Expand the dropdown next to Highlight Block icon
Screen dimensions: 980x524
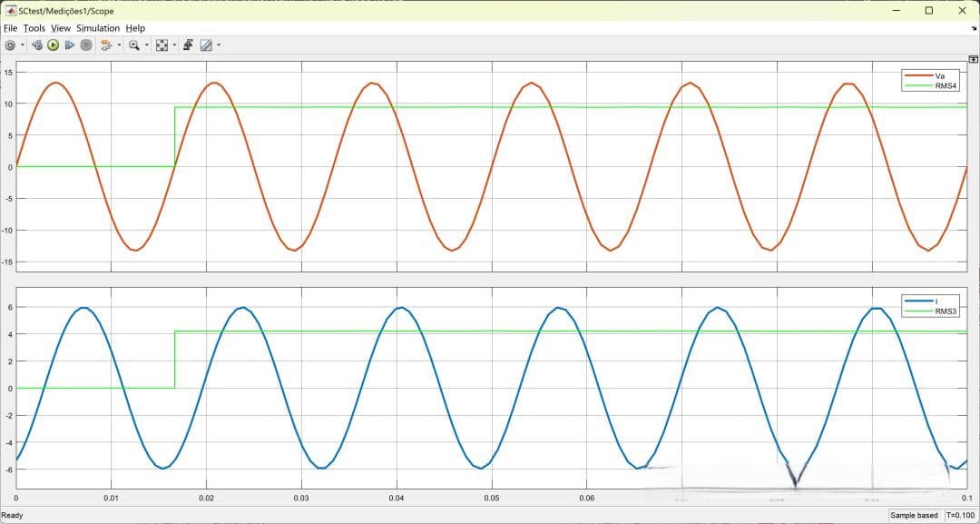(x=119, y=45)
